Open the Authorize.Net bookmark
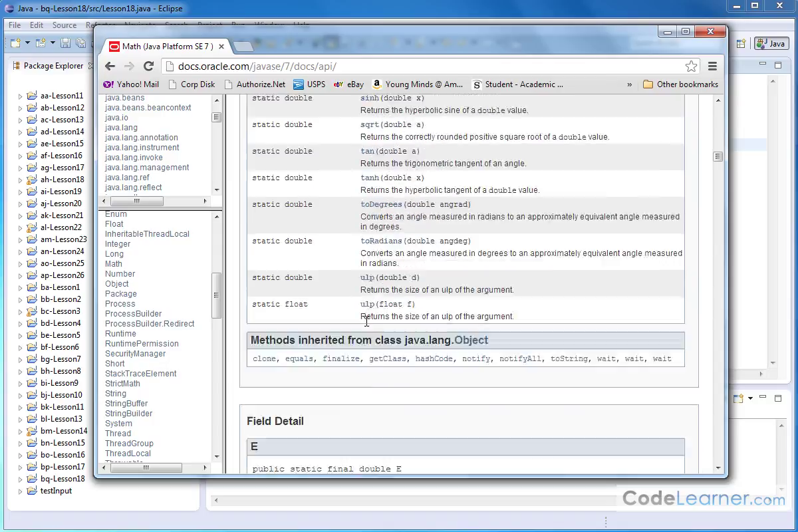The width and height of the screenshot is (798, 532). pyautogui.click(x=255, y=84)
